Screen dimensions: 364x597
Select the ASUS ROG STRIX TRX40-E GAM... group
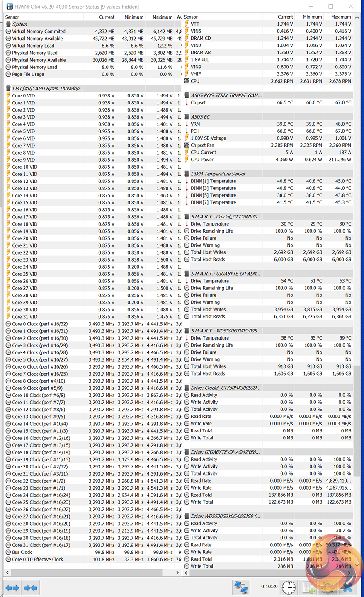tap(268, 95)
